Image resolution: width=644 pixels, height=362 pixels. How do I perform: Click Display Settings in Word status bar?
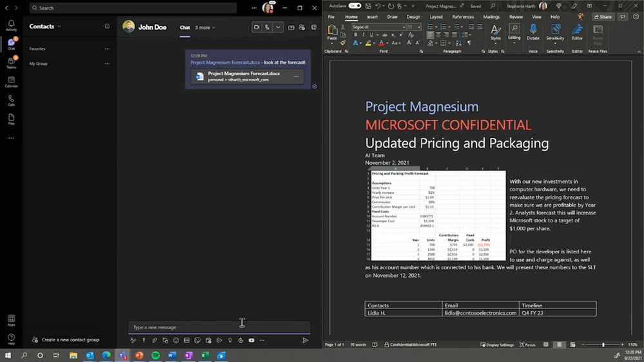(496, 345)
